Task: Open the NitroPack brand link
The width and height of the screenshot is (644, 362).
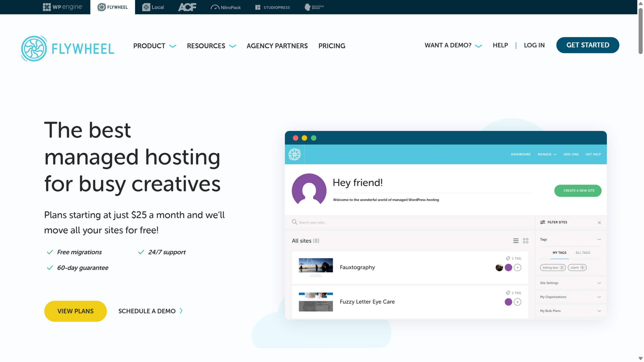Action: [226, 7]
